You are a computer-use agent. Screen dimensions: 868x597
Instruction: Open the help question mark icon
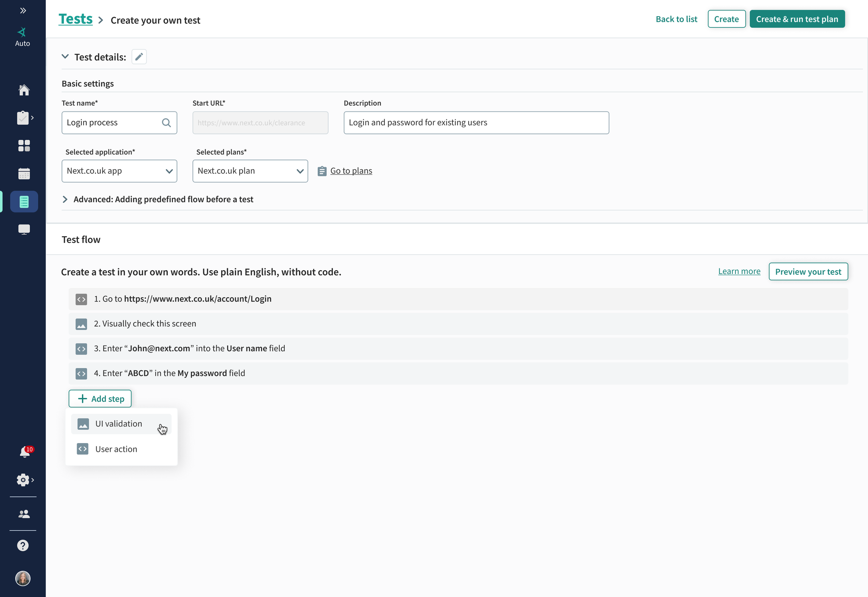[23, 545]
